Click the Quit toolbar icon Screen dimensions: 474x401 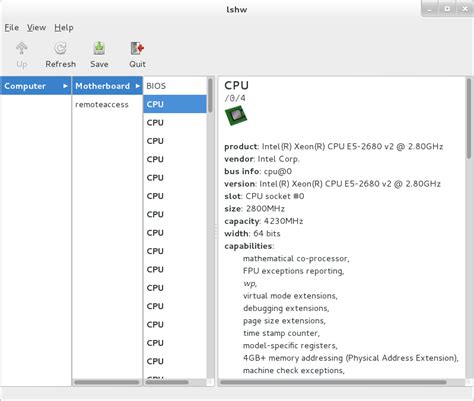click(x=137, y=49)
